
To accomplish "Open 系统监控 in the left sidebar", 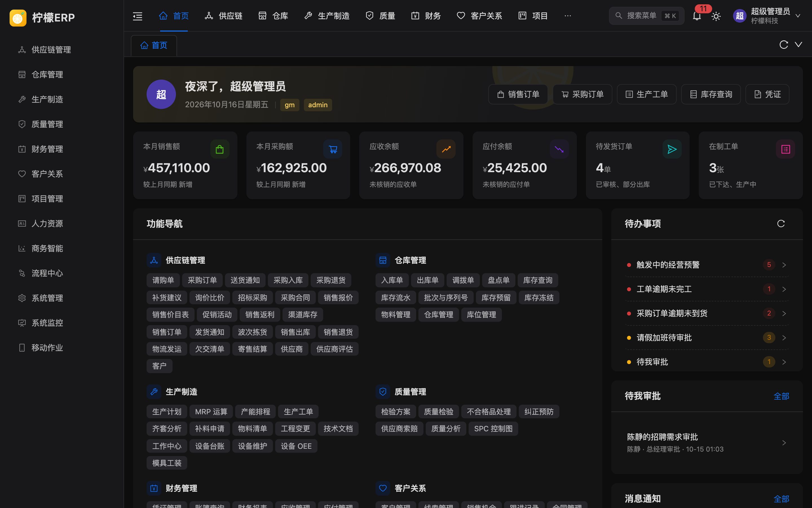I will [62, 323].
